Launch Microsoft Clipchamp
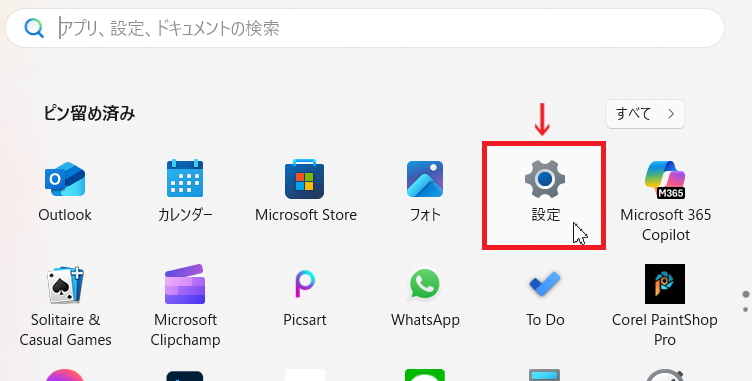The height and width of the screenshot is (381, 752). [x=185, y=306]
